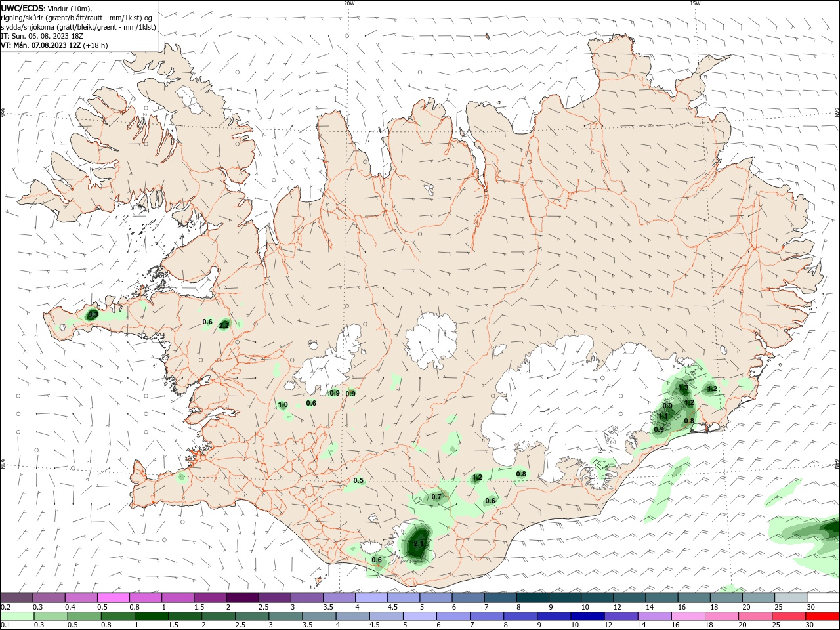Click the pale green bottom-row swatch labeled 0.1
This screenshot has height=630, width=840.
tap(18, 616)
